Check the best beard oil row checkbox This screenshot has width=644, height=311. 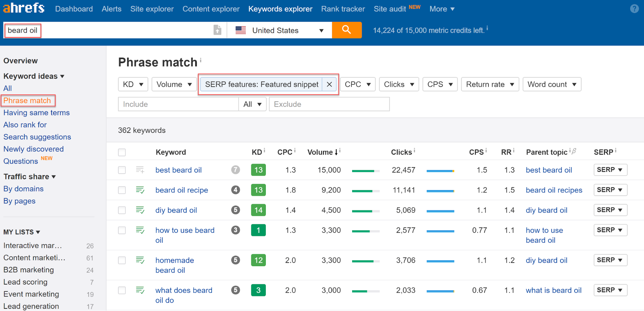(x=122, y=170)
